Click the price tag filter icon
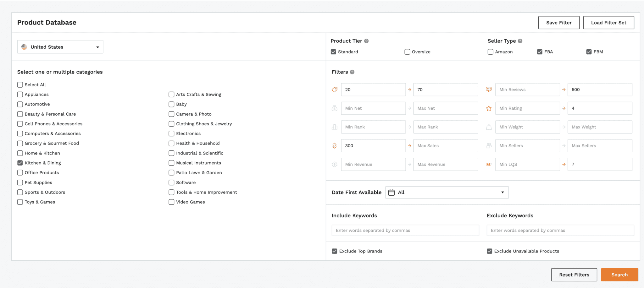The image size is (644, 288). coord(334,89)
